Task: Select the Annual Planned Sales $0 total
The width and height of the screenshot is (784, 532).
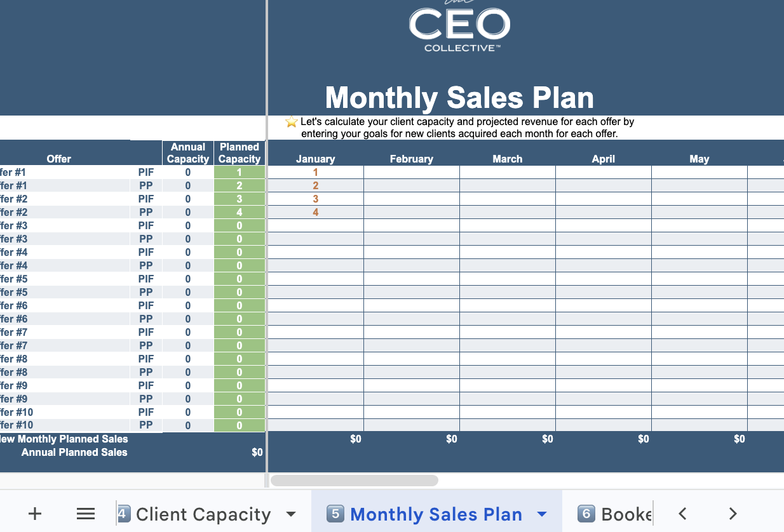Action: 257,453
